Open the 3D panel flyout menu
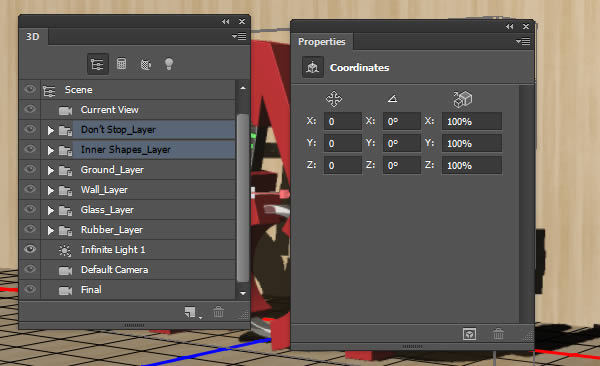The image size is (600, 366). click(239, 37)
